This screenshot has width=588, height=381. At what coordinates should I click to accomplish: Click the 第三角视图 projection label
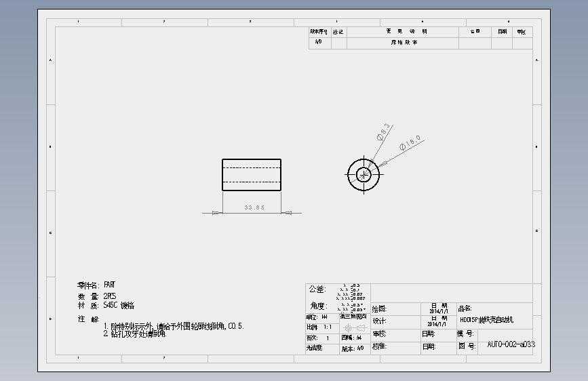[353, 316]
